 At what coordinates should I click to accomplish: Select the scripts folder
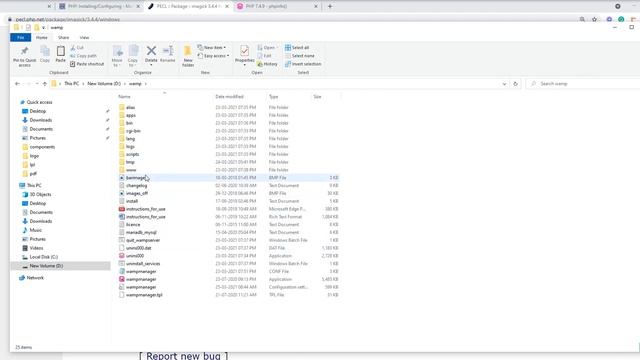point(132,154)
